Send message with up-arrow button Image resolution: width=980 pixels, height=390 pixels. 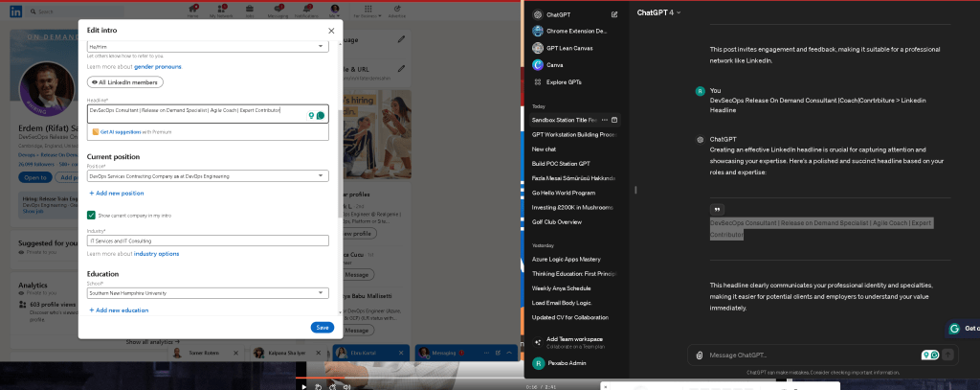(947, 355)
